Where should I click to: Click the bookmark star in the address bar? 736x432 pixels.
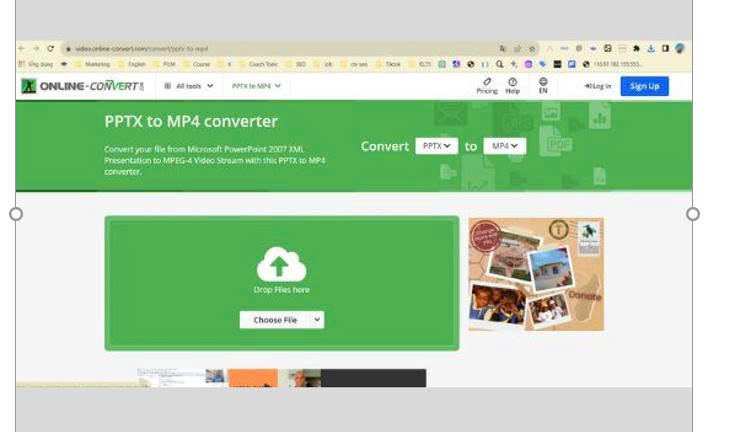[532, 48]
